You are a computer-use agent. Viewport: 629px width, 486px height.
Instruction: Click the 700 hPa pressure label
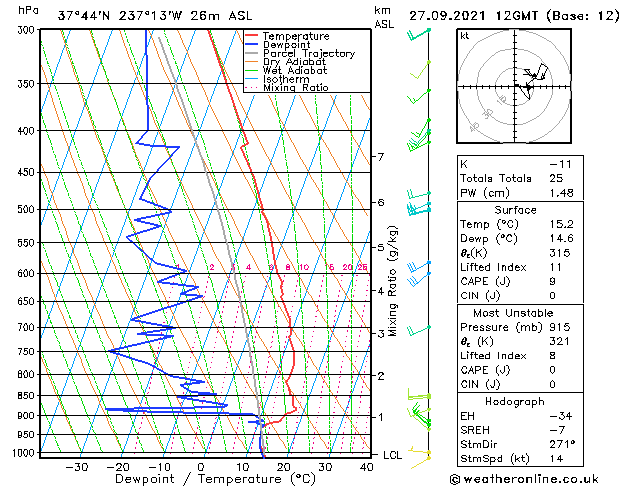[x=28, y=328]
